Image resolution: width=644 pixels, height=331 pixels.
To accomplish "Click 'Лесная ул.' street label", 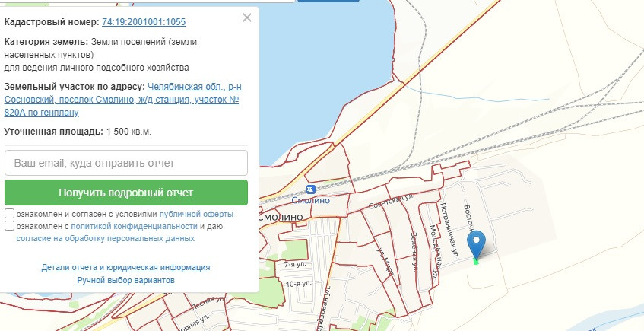I will [x=208, y=304].
